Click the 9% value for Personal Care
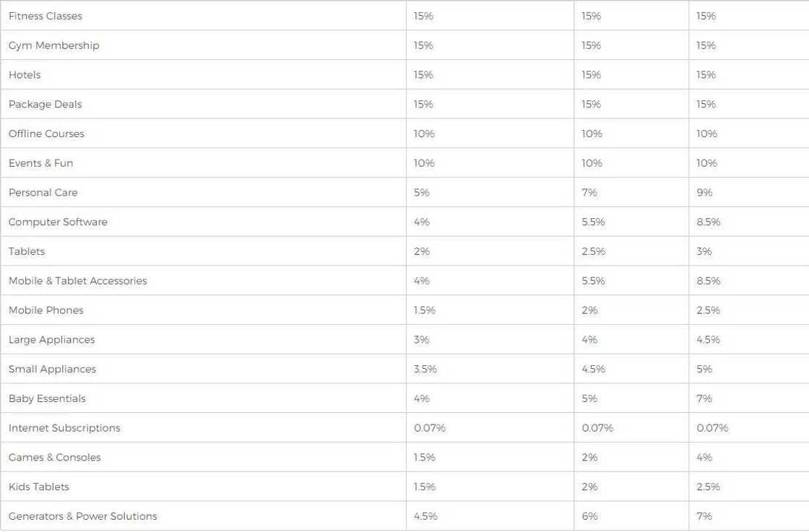The image size is (809, 532). pos(704,193)
